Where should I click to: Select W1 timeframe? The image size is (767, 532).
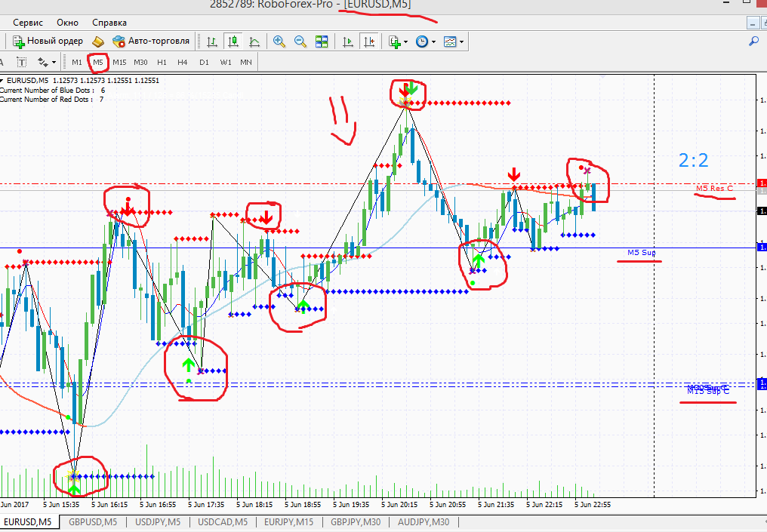(226, 62)
